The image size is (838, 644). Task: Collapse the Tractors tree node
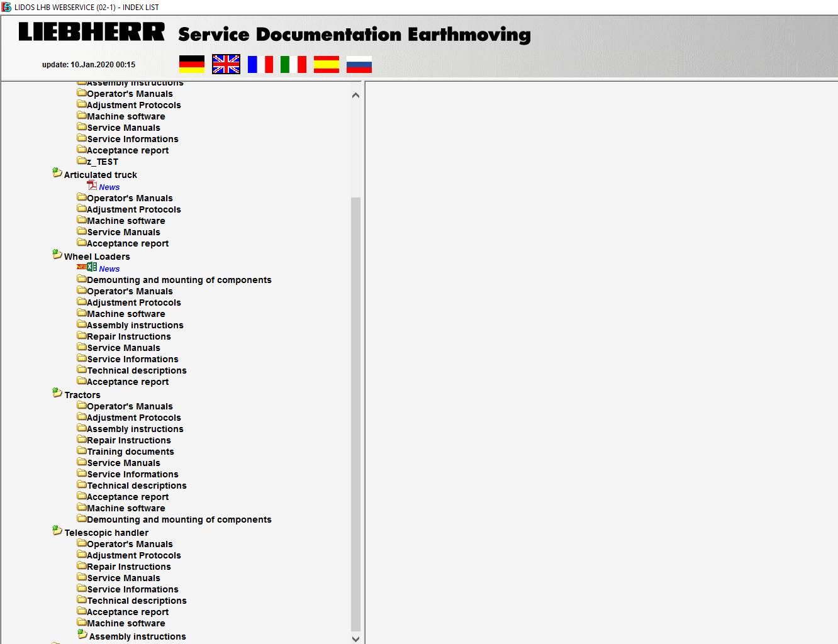click(57, 392)
